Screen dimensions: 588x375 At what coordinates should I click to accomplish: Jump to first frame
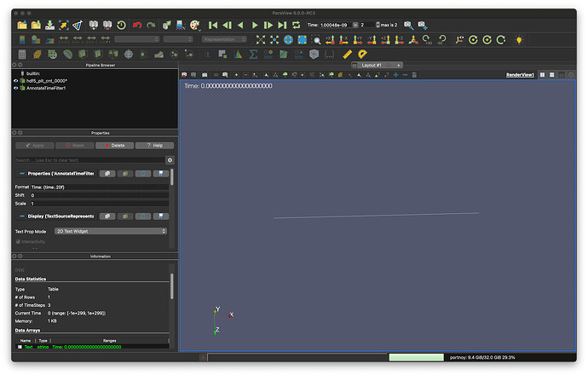pyautogui.click(x=213, y=25)
